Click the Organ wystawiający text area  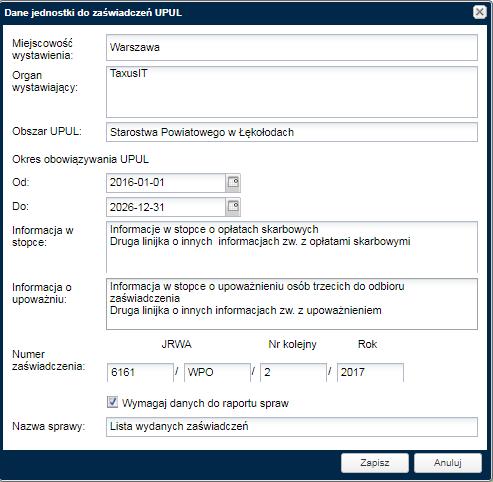292,92
